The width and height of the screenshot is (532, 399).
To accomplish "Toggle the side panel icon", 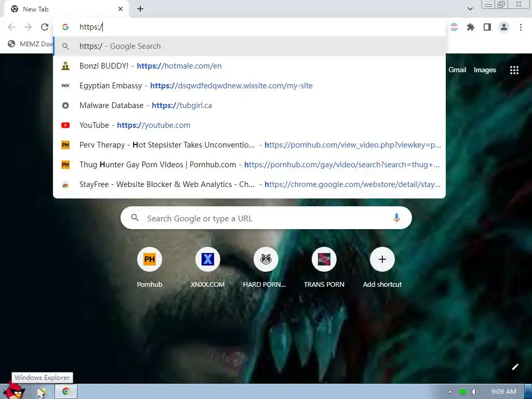I will coord(487,27).
